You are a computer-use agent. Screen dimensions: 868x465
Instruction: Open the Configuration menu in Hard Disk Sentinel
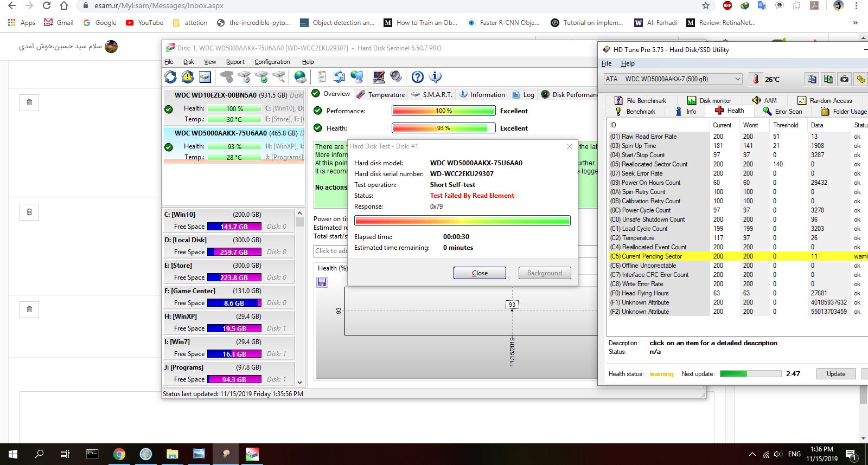click(x=272, y=62)
